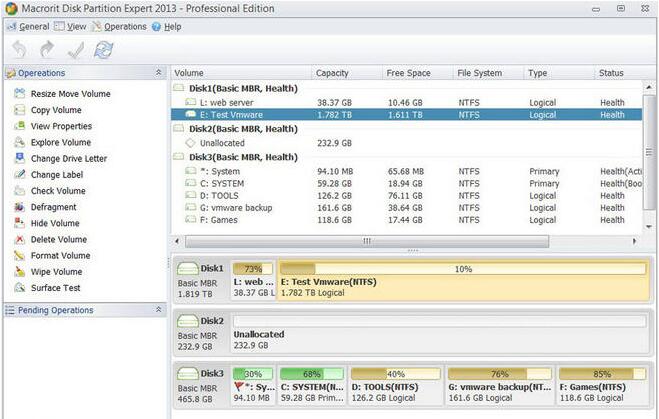Screen dimensions: 659x419
Task: Click the Refresh toolbar icon
Action: tap(103, 50)
